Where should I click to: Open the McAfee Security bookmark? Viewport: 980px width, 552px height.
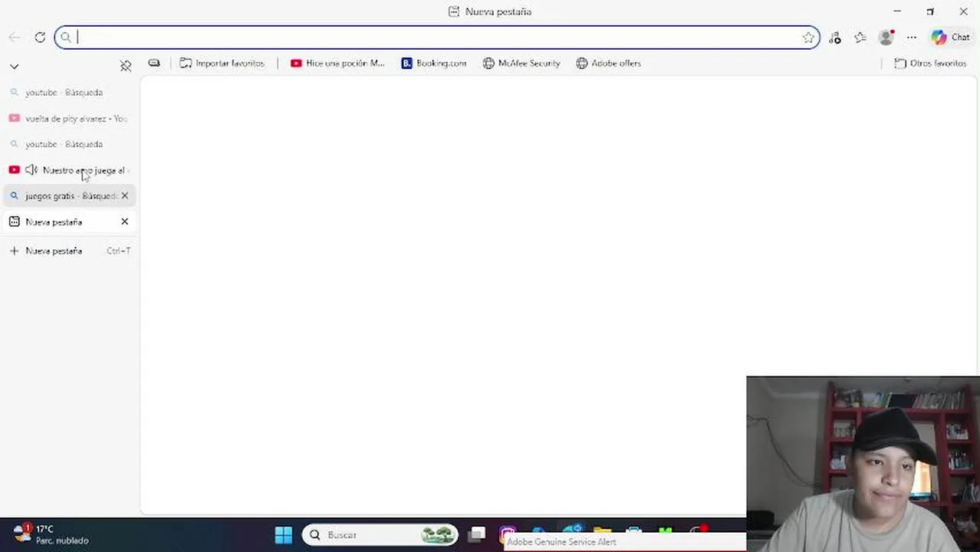pyautogui.click(x=521, y=63)
